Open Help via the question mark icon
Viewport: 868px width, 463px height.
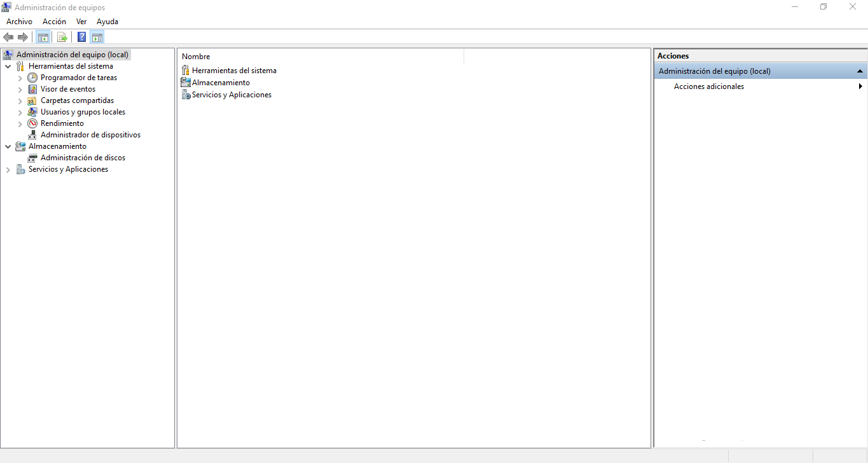81,37
